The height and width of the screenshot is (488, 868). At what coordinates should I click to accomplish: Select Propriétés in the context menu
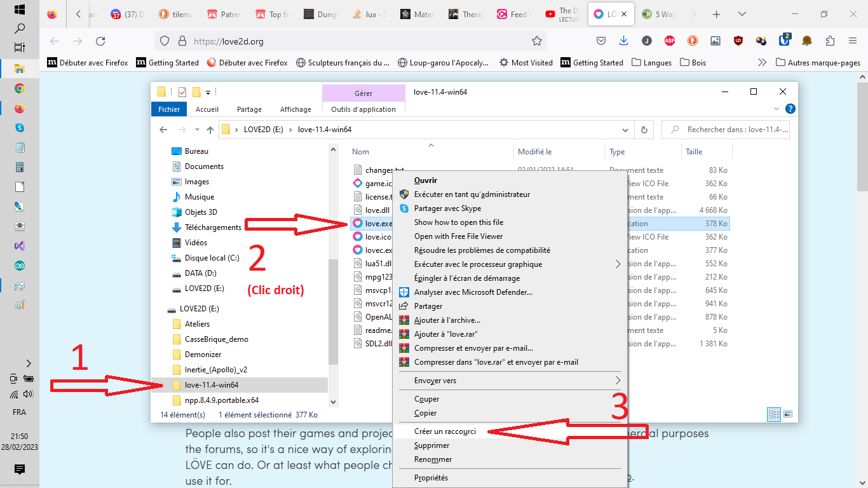click(x=431, y=478)
